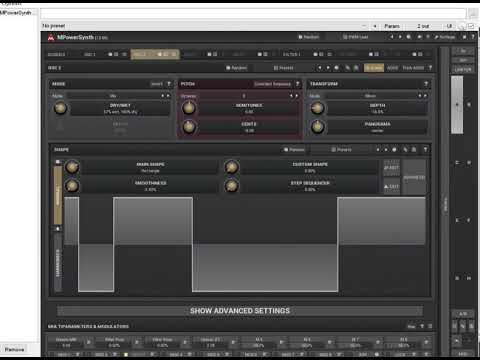Image resolution: width=480 pixels, height=360 pixels.
Task: Click the TRANSFORM panel help icon
Action: coord(426,84)
